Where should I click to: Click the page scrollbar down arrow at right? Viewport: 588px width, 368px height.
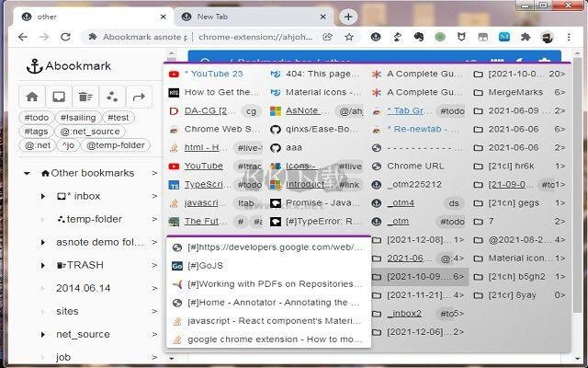pyautogui.click(x=578, y=360)
